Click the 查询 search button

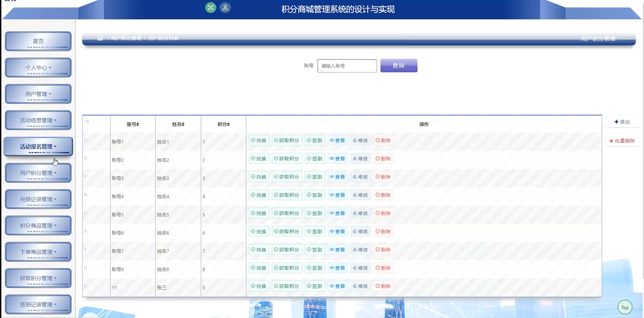pos(399,65)
